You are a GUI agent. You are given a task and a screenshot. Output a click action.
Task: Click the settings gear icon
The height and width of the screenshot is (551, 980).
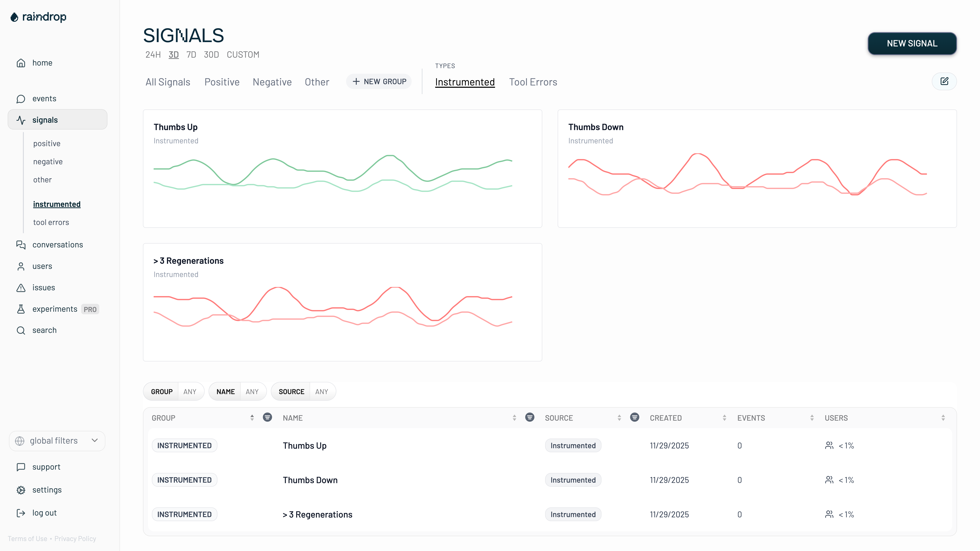(21, 490)
